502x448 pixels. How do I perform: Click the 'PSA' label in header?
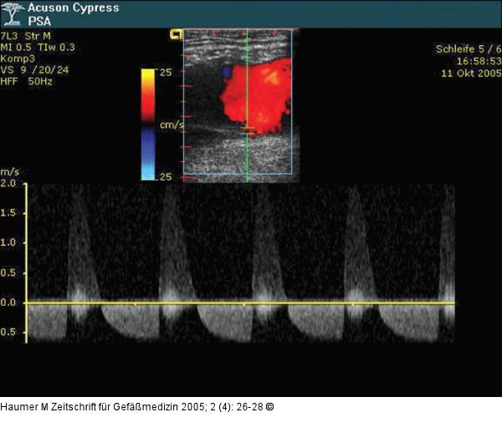click(x=39, y=22)
